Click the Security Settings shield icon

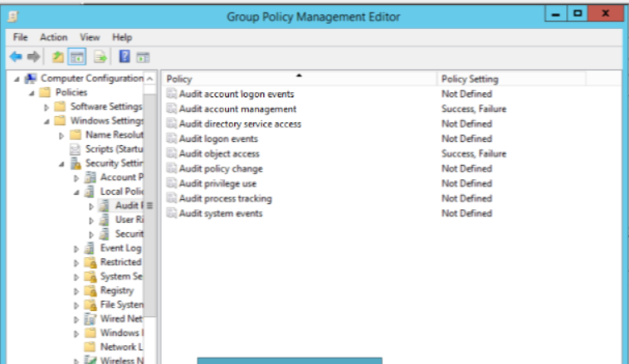76,163
